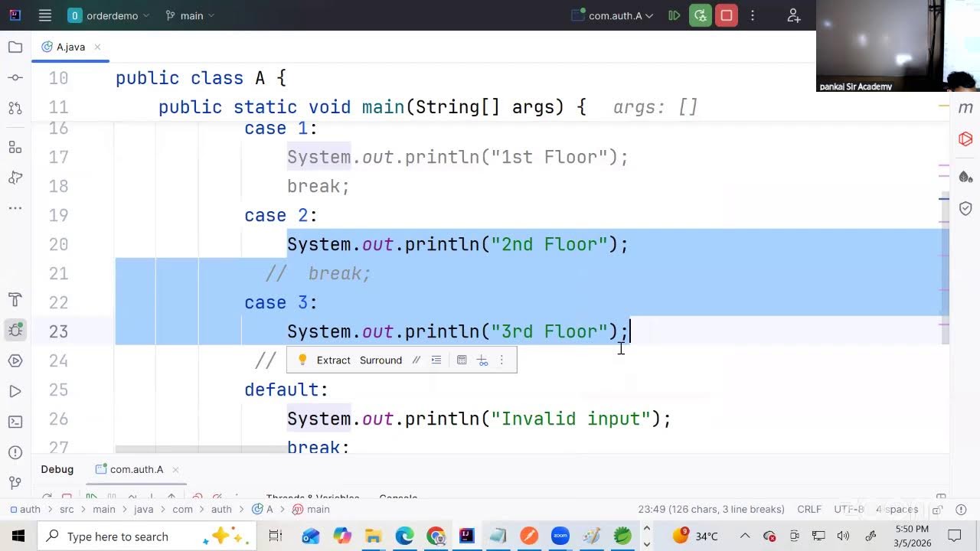Close the A.java editor tab
The width and height of the screenshot is (980, 551).
click(x=97, y=47)
